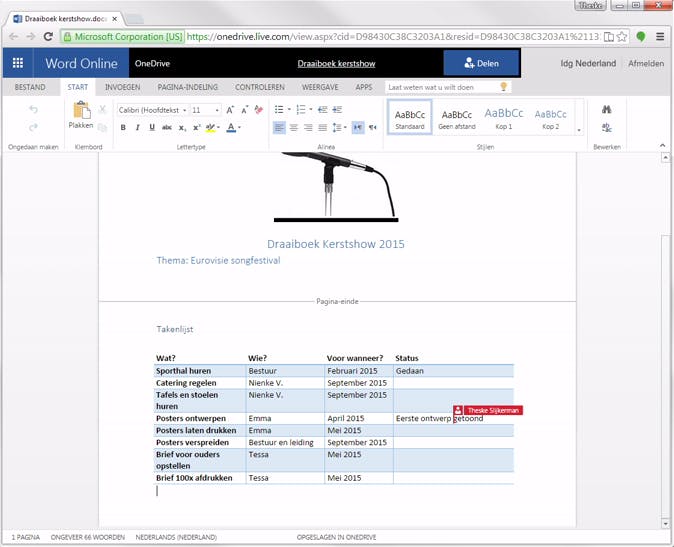Apply the Standaard style
The width and height of the screenshot is (674, 547).
click(x=410, y=117)
